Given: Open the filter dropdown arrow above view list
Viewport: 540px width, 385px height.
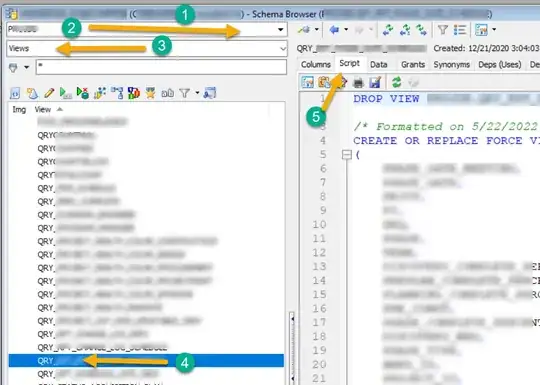Looking at the screenshot, I should (27, 67).
